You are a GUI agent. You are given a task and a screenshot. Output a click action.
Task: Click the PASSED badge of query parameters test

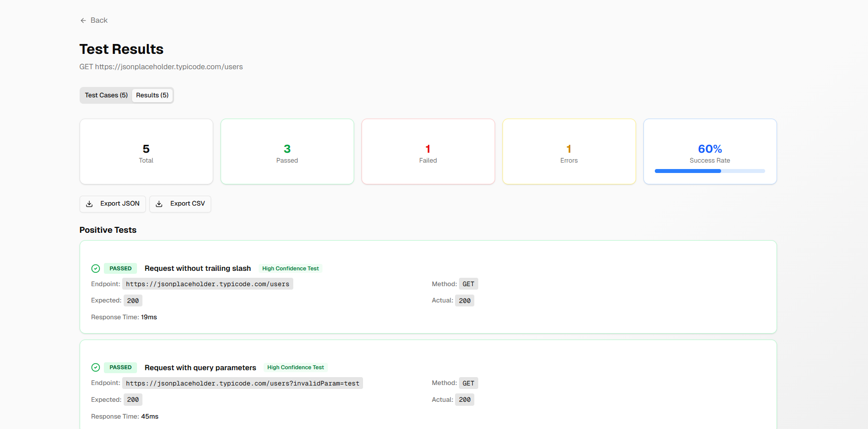[121, 367]
